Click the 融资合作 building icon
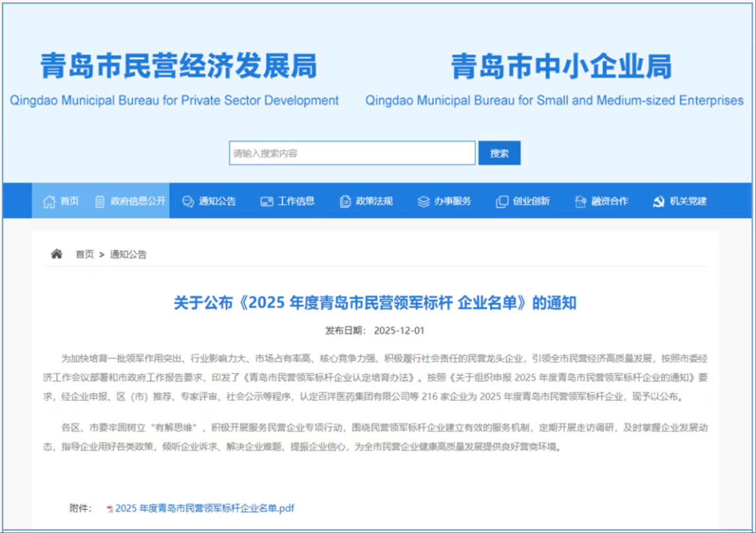This screenshot has width=756, height=533. coord(581,202)
